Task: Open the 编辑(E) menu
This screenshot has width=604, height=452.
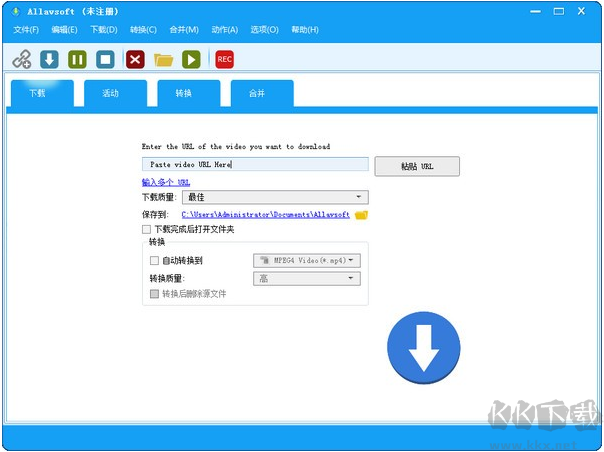Action: click(x=64, y=30)
